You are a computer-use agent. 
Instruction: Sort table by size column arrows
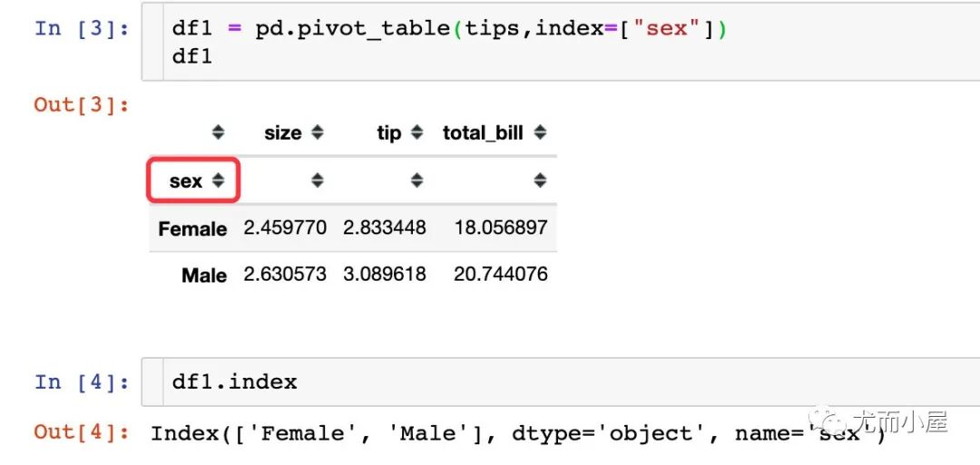coord(318,133)
